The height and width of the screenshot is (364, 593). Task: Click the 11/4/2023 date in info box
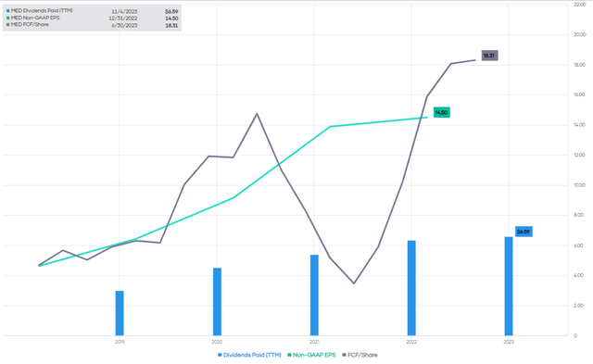click(124, 11)
